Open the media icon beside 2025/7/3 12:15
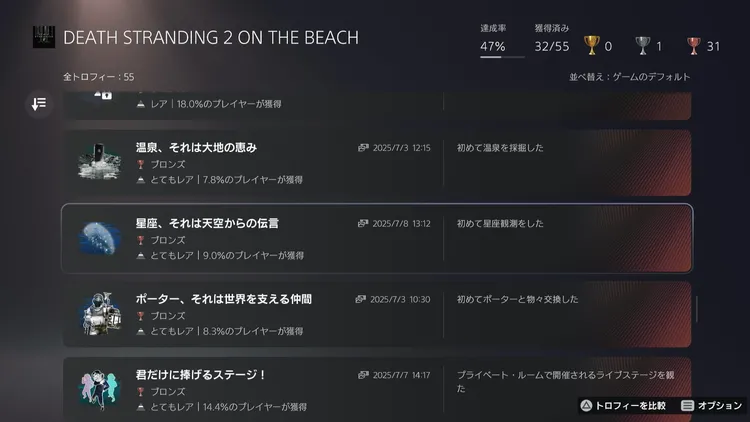 363,148
